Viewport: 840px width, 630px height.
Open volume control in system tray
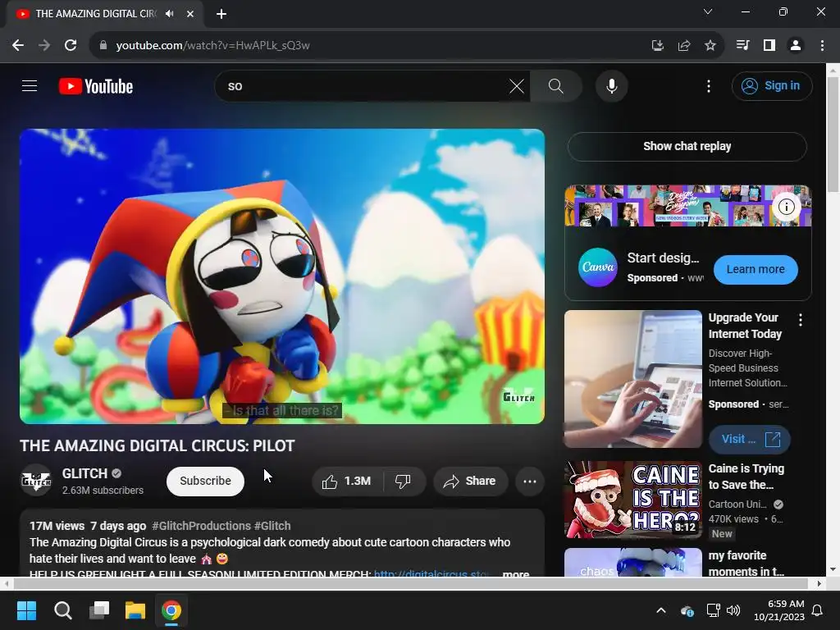pyautogui.click(x=733, y=610)
